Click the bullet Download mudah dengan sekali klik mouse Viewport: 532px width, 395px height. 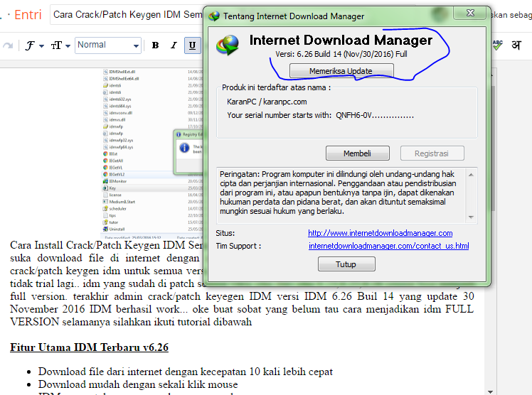point(138,384)
